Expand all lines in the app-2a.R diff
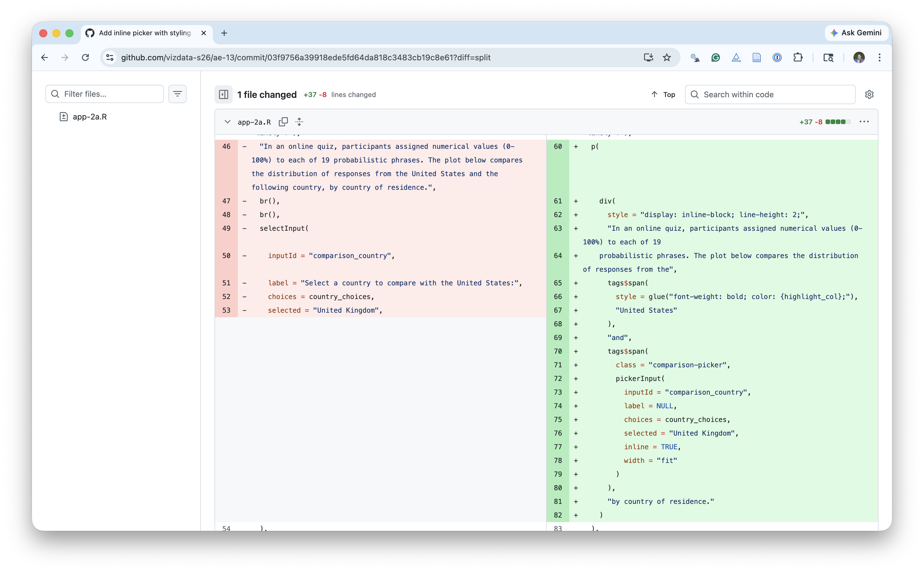 (299, 122)
